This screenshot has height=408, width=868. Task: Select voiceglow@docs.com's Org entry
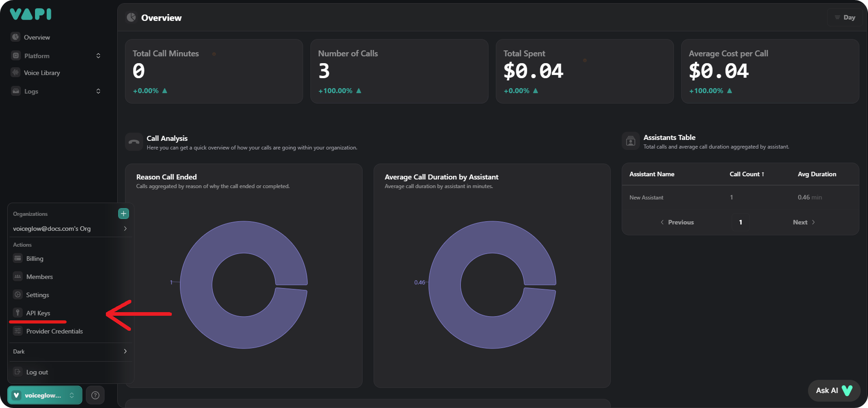tap(70, 229)
